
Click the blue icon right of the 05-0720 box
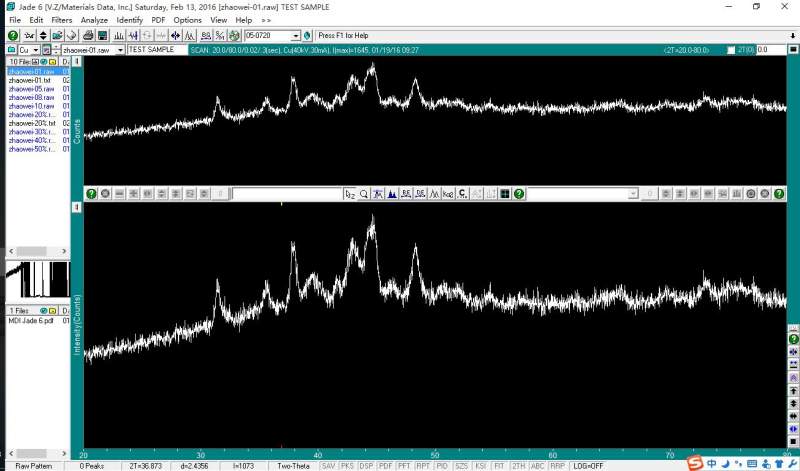tap(307, 36)
